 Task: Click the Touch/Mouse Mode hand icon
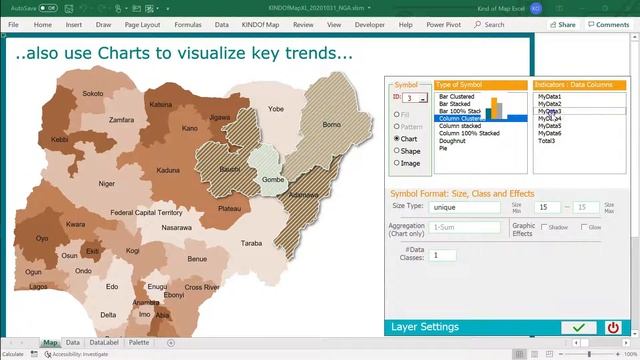(118, 8)
